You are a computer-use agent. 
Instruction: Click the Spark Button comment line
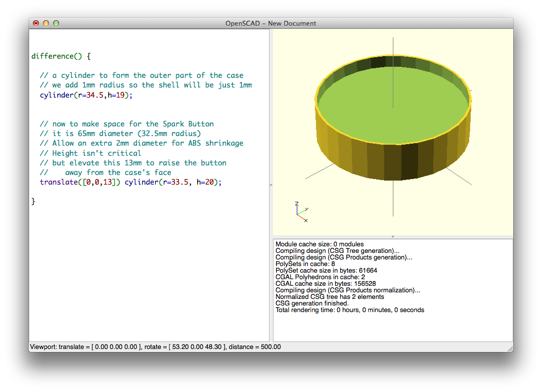pos(127,123)
